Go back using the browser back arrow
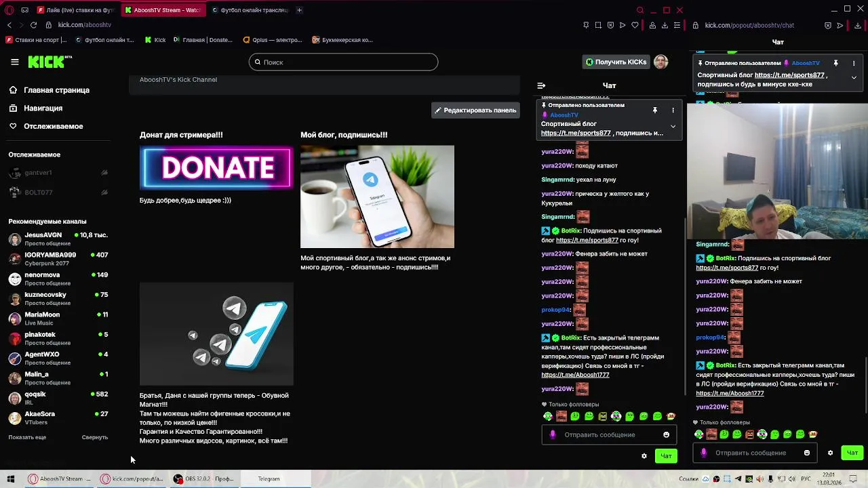 click(9, 25)
